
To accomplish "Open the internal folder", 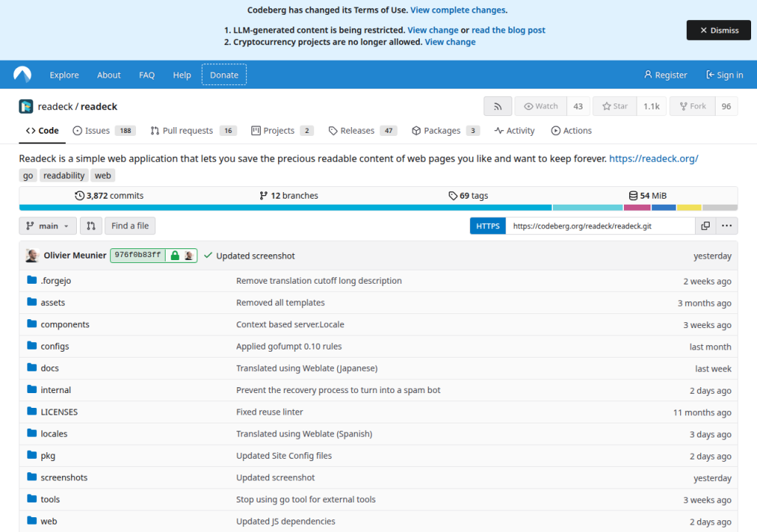I will pos(55,389).
